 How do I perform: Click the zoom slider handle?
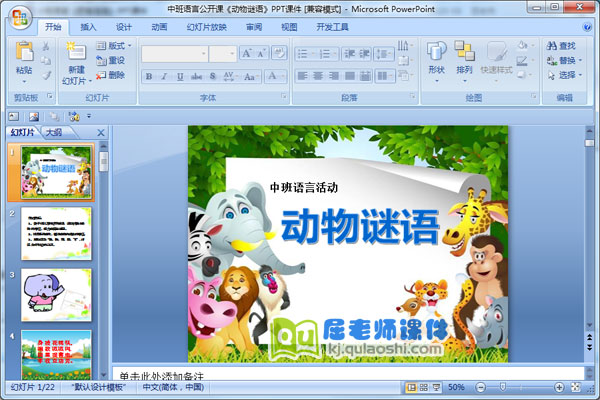tap(503, 387)
